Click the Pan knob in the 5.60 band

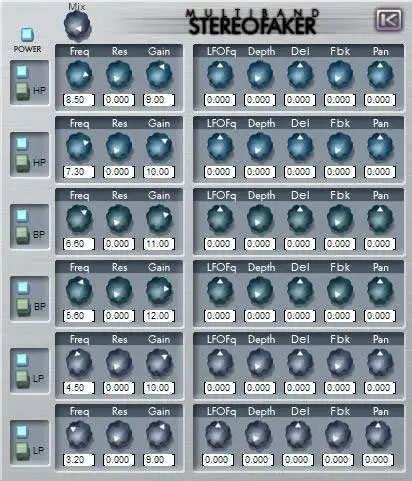coord(380,291)
